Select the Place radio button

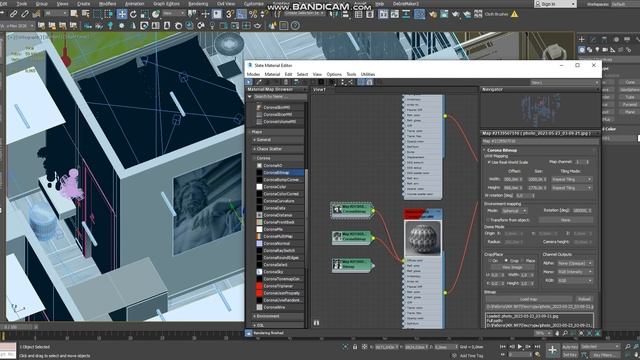tap(523, 260)
